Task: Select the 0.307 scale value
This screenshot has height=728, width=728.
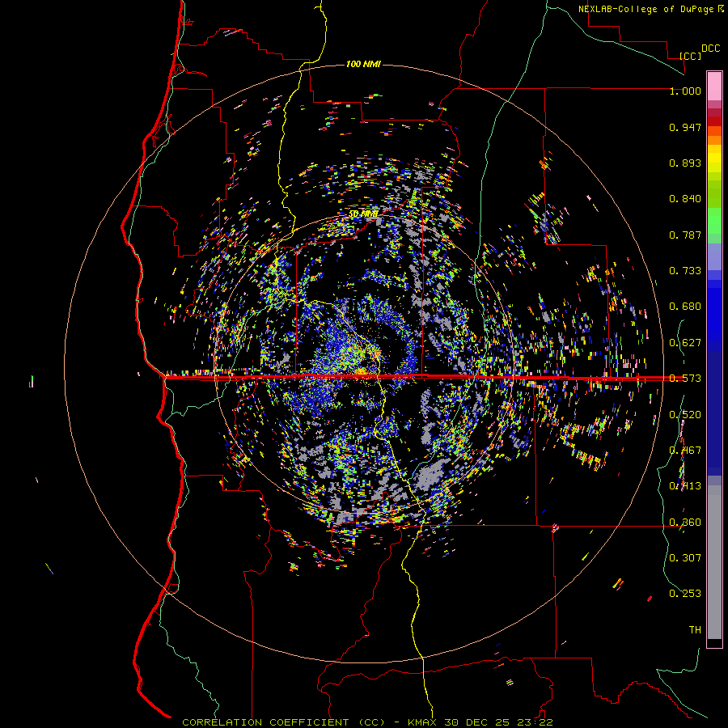Action: [685, 558]
